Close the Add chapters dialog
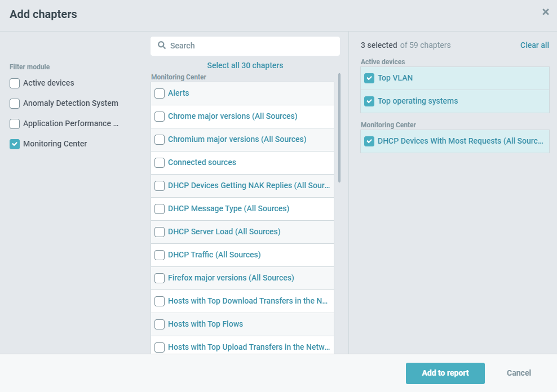The width and height of the screenshot is (557, 392). [545, 12]
